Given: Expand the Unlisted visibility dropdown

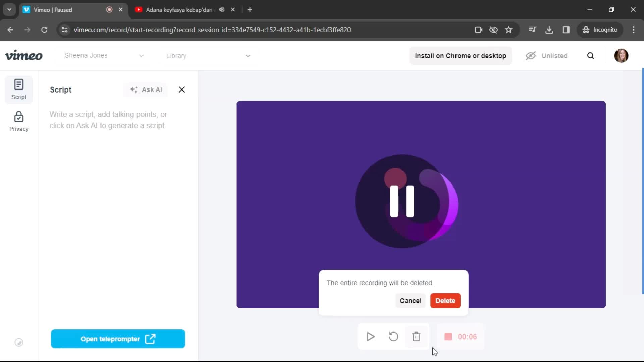Looking at the screenshot, I should coord(548,56).
